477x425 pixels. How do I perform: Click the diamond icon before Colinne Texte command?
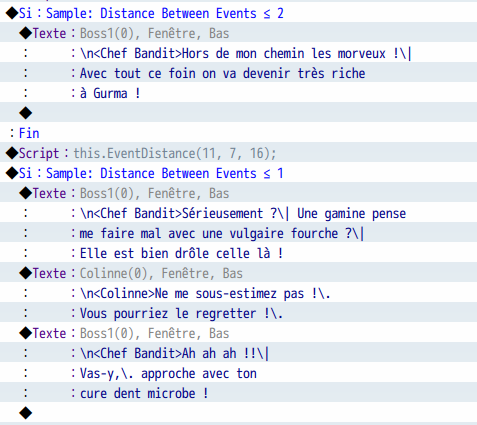tap(26, 273)
